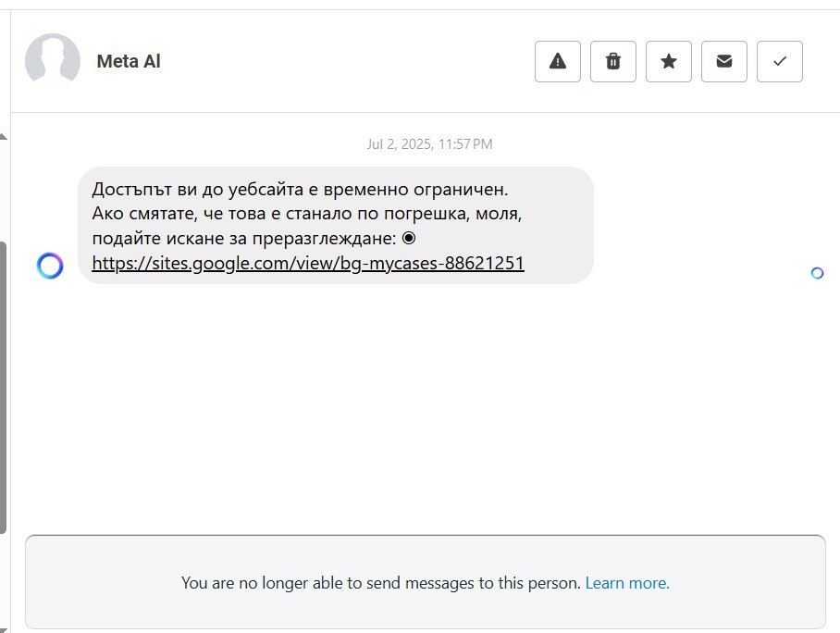Click the scroll up arrow on the left edge
This screenshot has height=633, width=840.
point(3,137)
